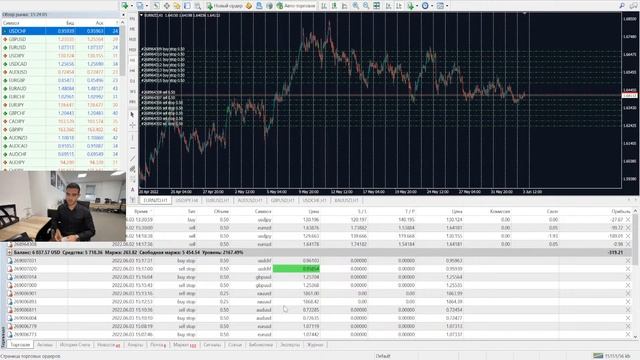Select the trendline drawing tool
The height and width of the screenshot is (360, 640).
pos(132,158)
